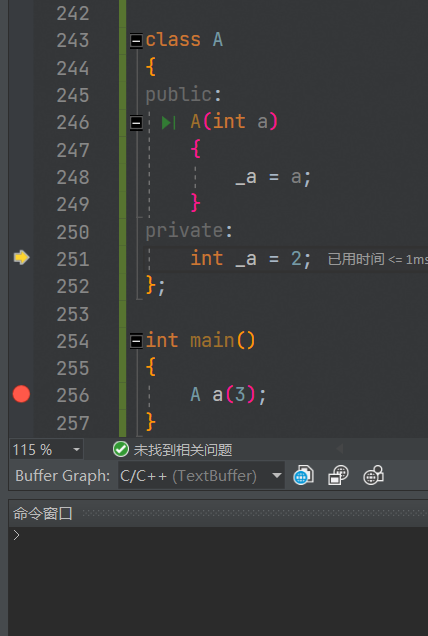This screenshot has width=428, height=636.
Task: Click the third Buffer Graph globe lock icon
Action: pyautogui.click(x=373, y=475)
